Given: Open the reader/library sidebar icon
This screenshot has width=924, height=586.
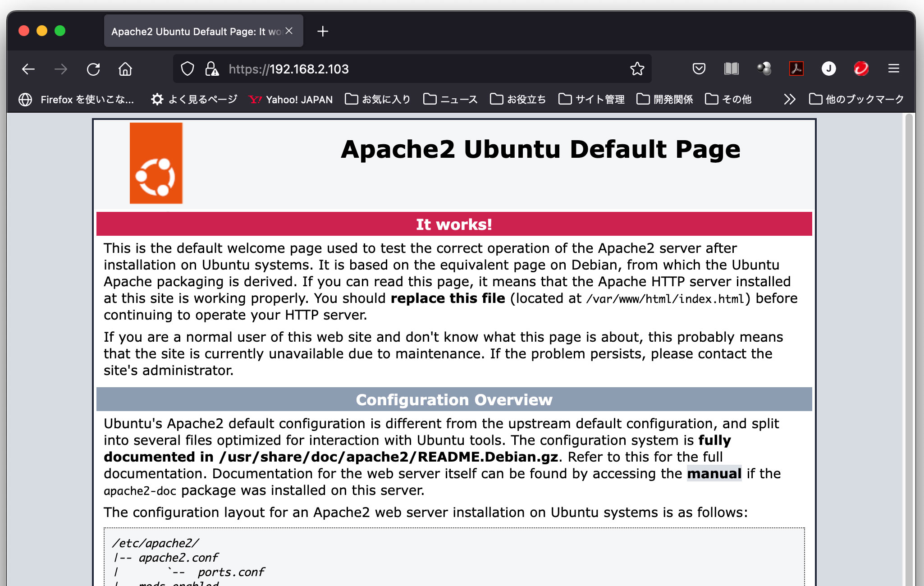Looking at the screenshot, I should tap(732, 69).
